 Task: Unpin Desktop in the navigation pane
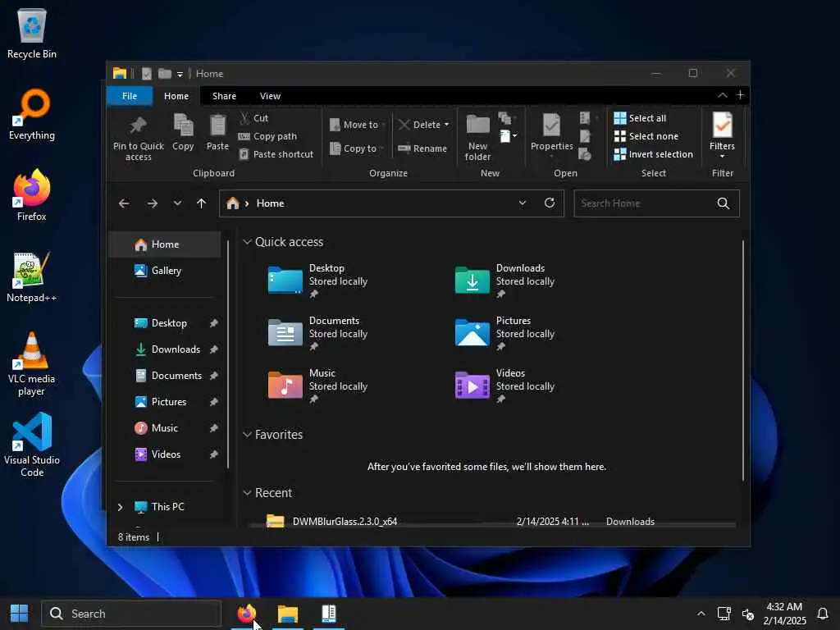tap(214, 323)
